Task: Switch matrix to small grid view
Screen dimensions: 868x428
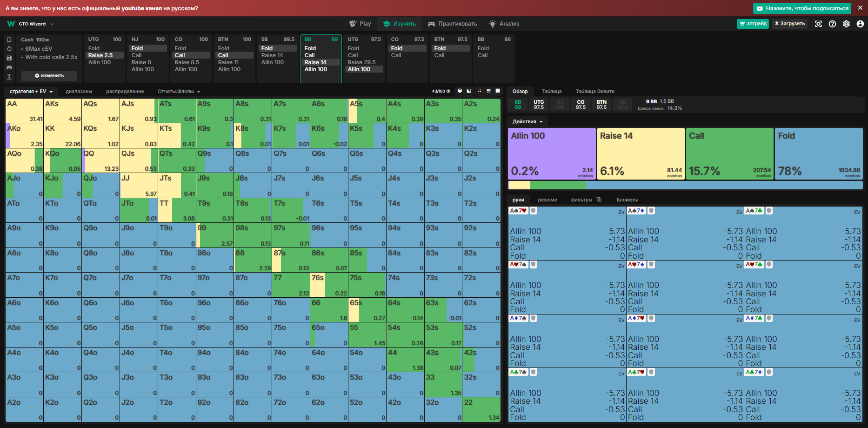Action: [x=488, y=91]
